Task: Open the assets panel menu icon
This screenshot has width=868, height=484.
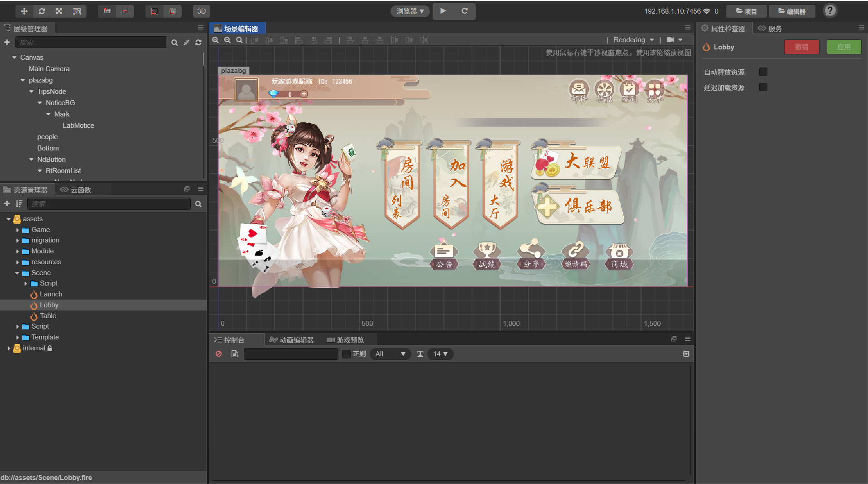Action: click(x=201, y=189)
